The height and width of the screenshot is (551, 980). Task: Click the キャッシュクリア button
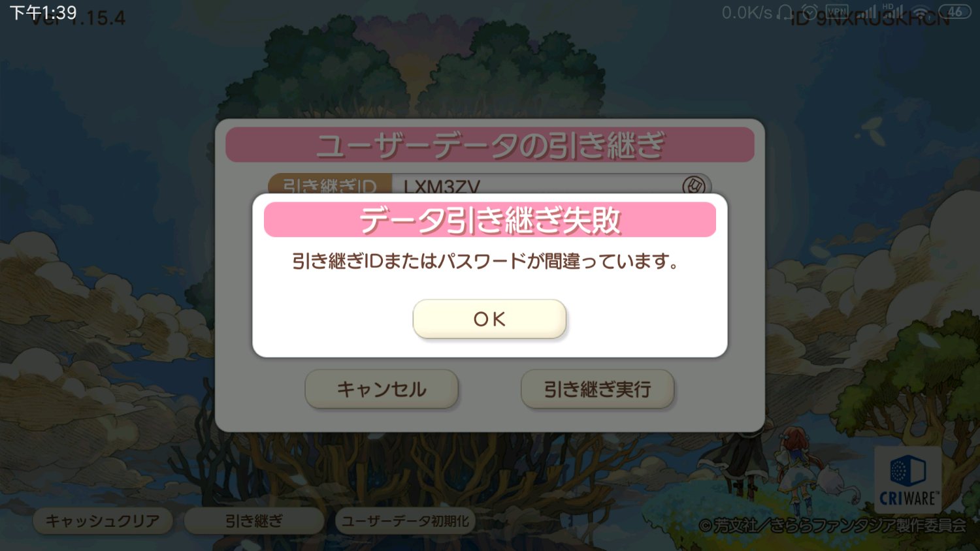pos(103,521)
